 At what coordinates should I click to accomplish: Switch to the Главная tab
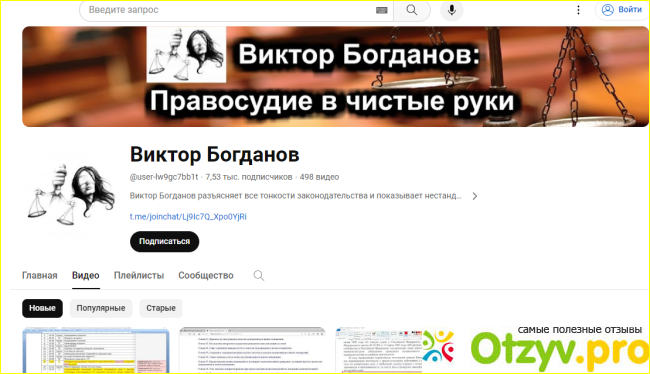(40, 275)
